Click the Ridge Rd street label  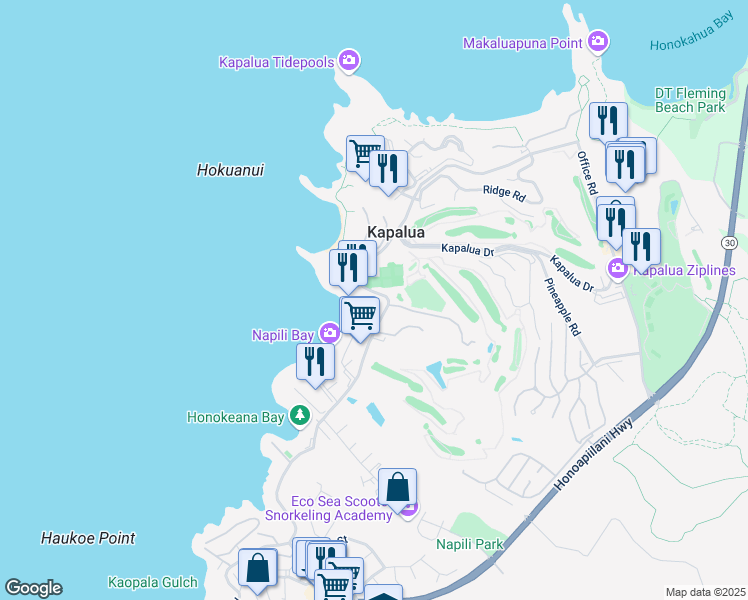(x=504, y=193)
